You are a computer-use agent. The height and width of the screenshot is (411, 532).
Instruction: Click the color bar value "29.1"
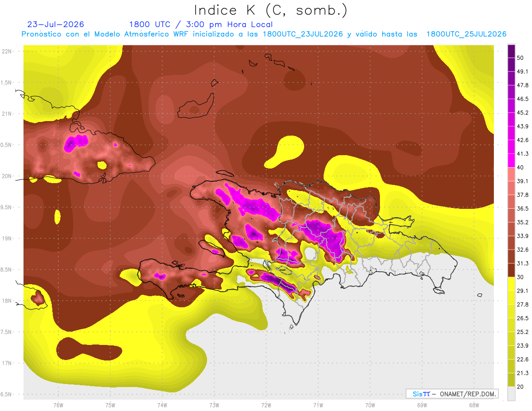coord(523,290)
